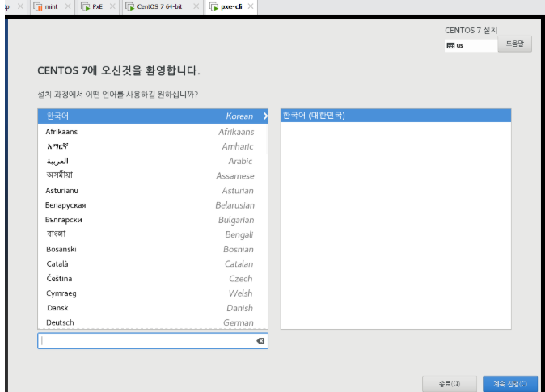Click the PxE tab VM icon
This screenshot has width=545, height=392.
85,6
